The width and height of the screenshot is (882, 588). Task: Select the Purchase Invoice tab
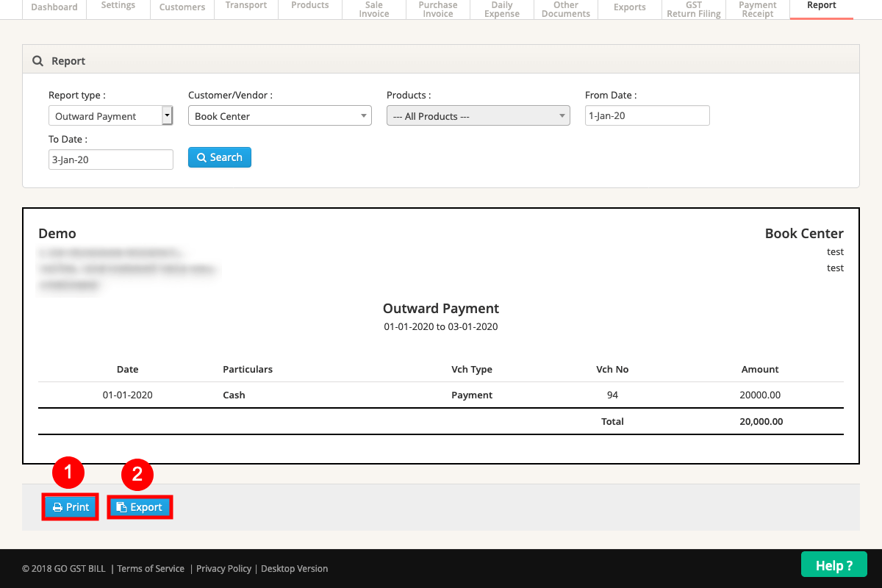click(x=438, y=9)
